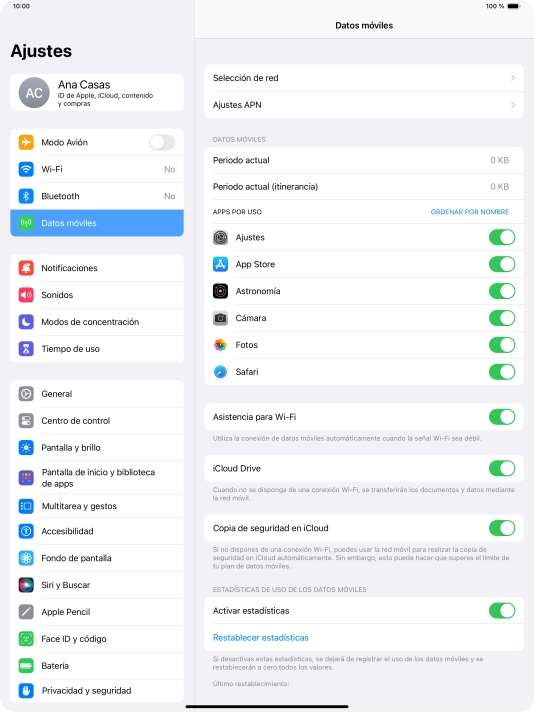Enable Modo Avión switch
The height and width of the screenshot is (712, 534).
162,142
